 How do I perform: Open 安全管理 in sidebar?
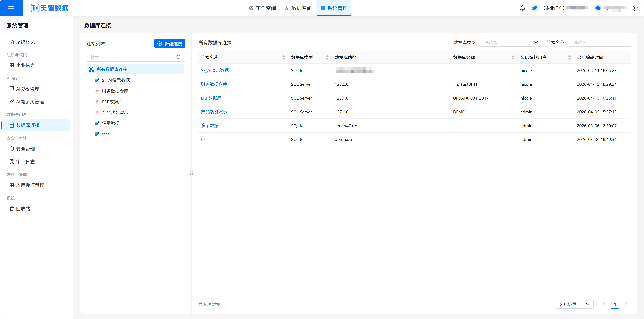click(x=36, y=149)
